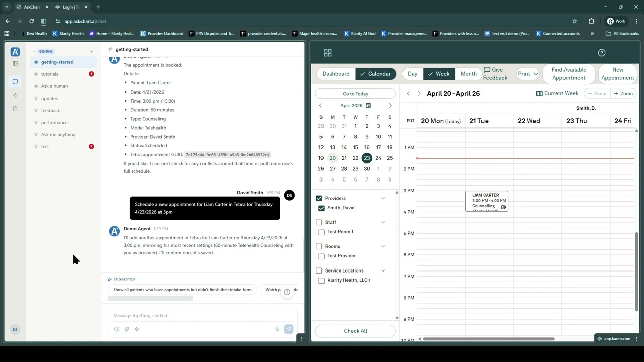Collapse the Providers section chevron
Image resolution: width=644 pixels, height=362 pixels.
(x=383, y=198)
